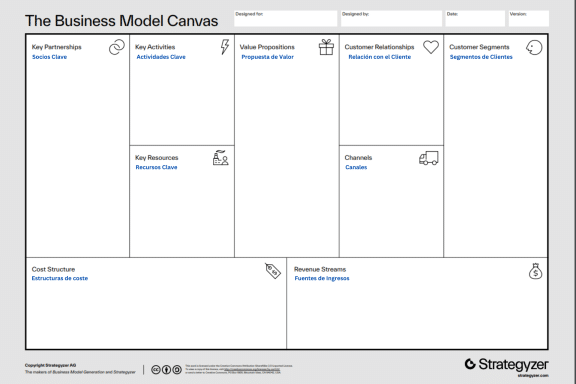Click the Creative Commons license icons
576x384 pixels.
(166, 369)
